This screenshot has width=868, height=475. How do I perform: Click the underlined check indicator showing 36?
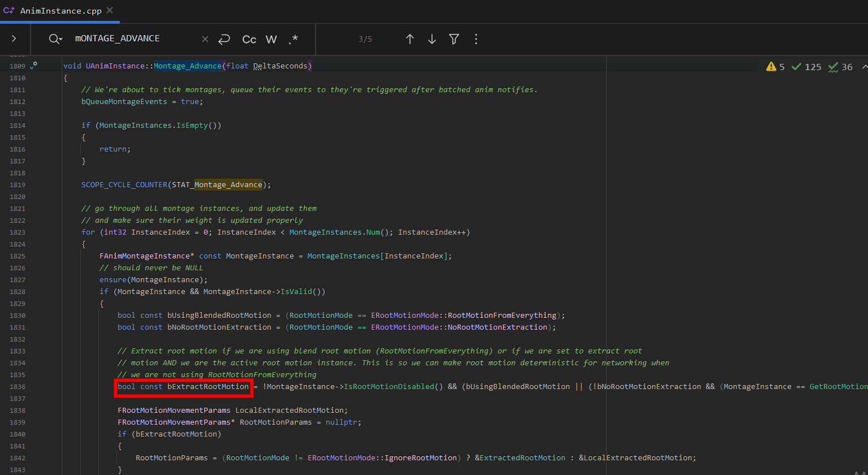coord(840,67)
